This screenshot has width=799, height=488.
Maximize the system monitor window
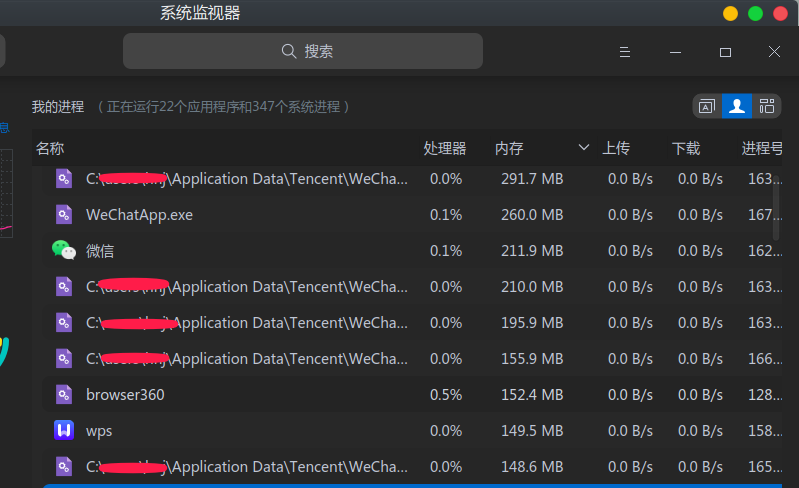(725, 52)
